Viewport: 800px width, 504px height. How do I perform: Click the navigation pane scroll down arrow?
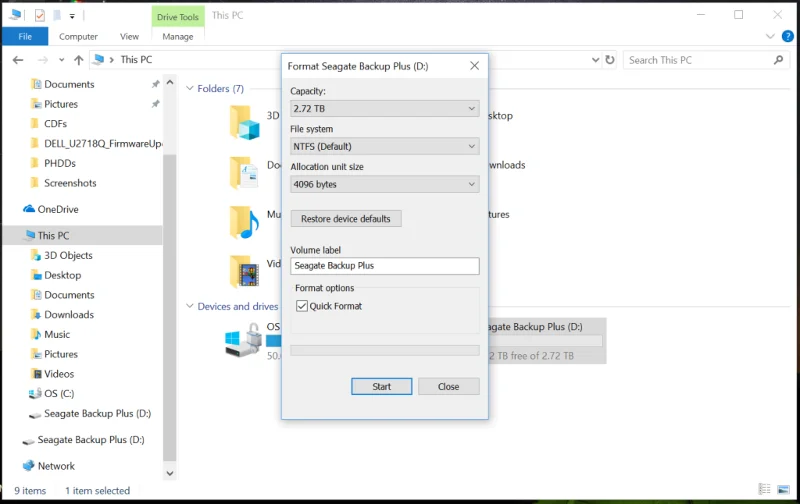[170, 473]
